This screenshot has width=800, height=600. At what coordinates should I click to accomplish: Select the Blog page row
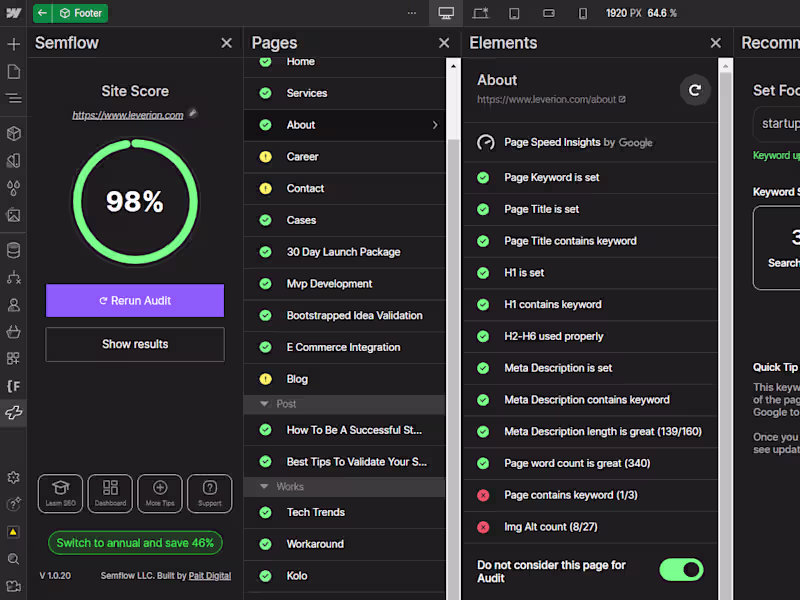point(344,379)
